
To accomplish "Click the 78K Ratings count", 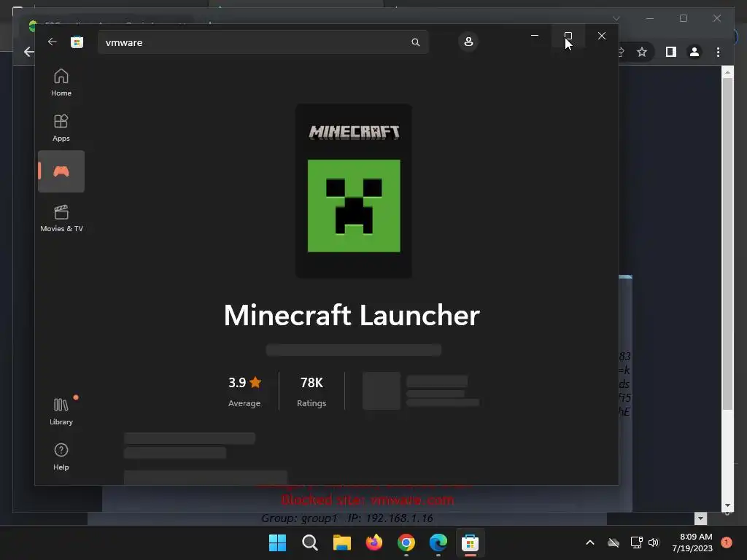I will (x=311, y=392).
